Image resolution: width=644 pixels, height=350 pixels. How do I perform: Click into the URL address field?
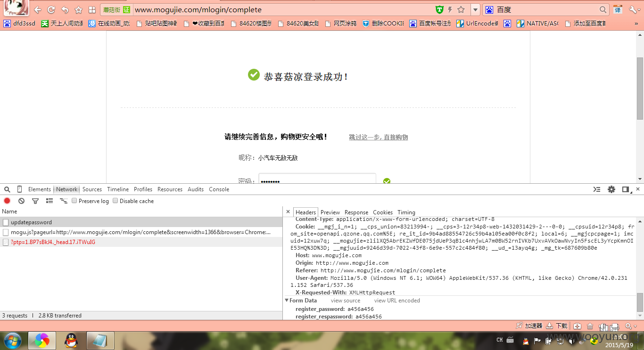click(x=283, y=9)
